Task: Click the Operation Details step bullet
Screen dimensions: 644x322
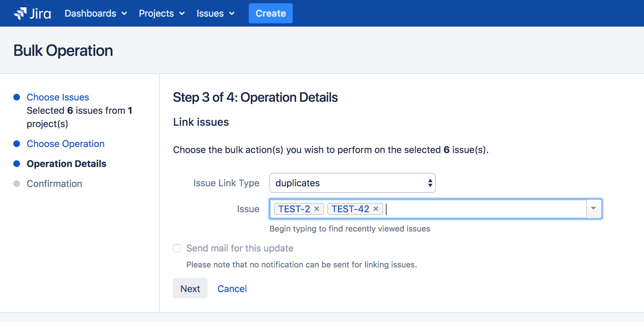Action: tap(16, 164)
